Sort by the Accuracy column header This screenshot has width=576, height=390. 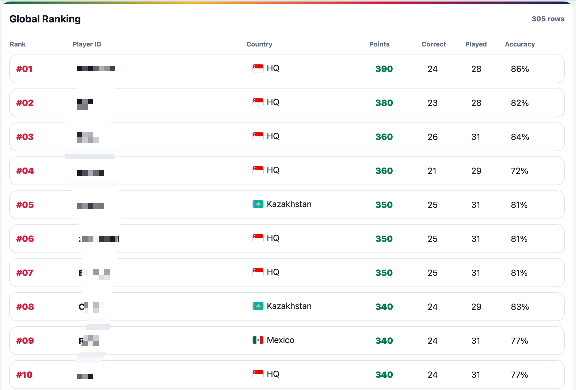[520, 44]
